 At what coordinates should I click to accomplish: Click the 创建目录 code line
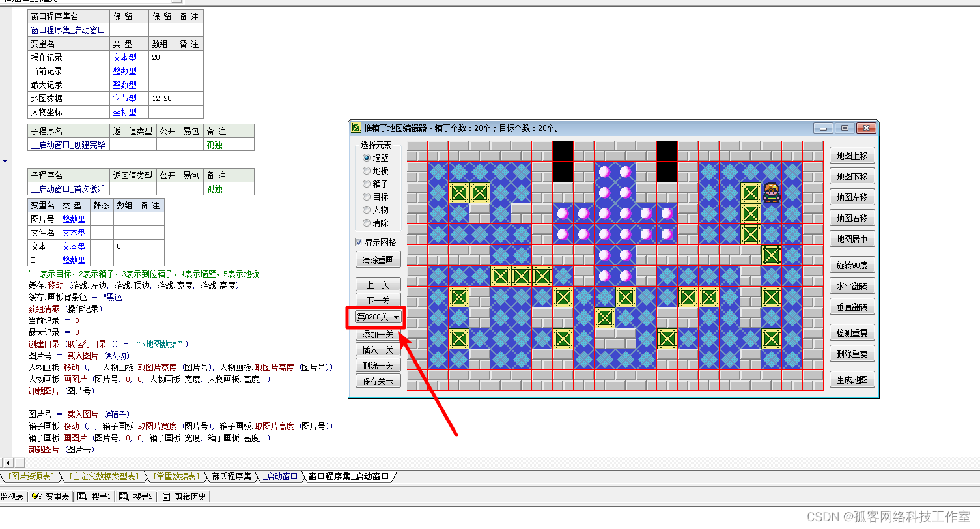coord(108,344)
